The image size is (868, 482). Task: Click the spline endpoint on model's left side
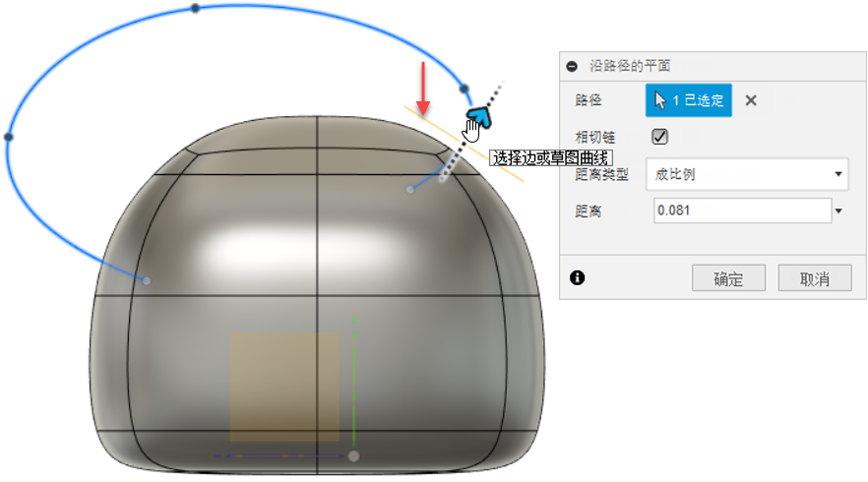click(147, 280)
